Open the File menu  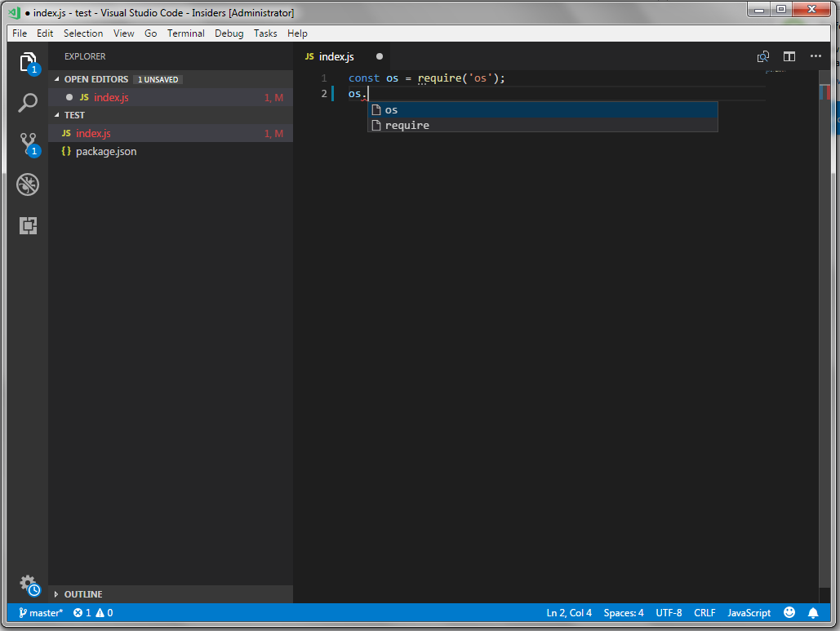click(x=20, y=33)
